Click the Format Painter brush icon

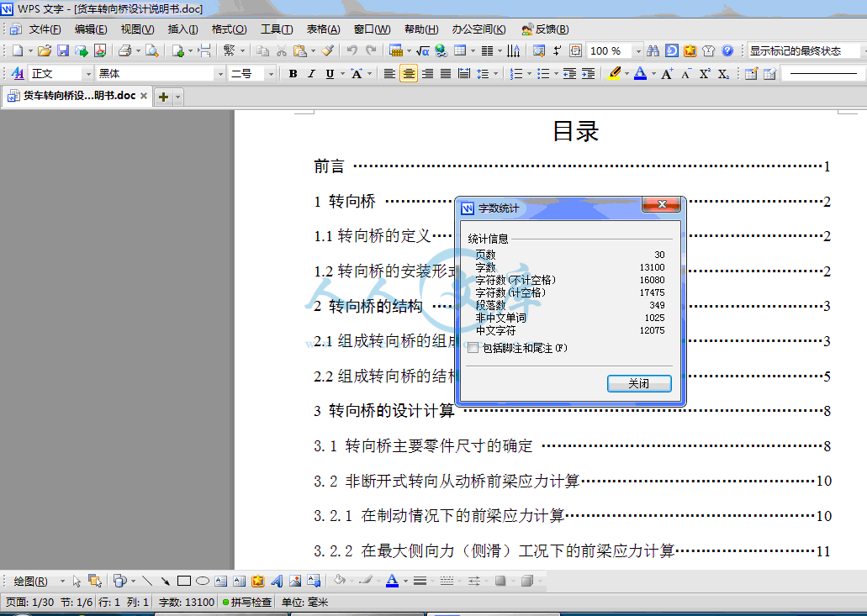tap(327, 50)
